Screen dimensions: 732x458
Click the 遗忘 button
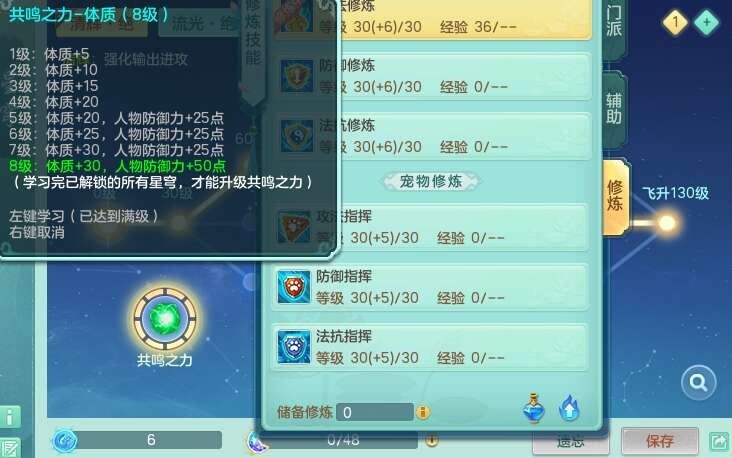coord(570,443)
